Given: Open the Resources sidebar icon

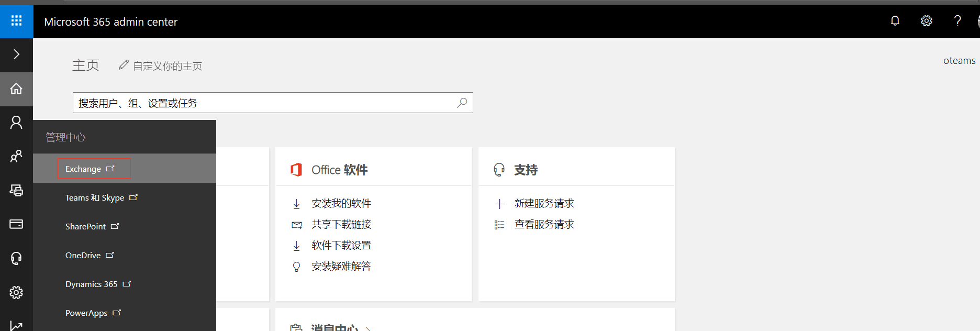Looking at the screenshot, I should (16, 190).
